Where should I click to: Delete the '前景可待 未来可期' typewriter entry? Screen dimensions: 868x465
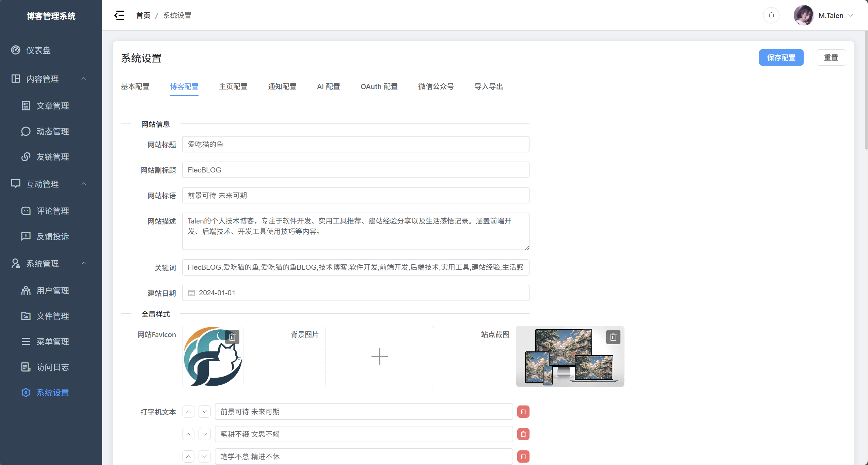click(x=523, y=411)
